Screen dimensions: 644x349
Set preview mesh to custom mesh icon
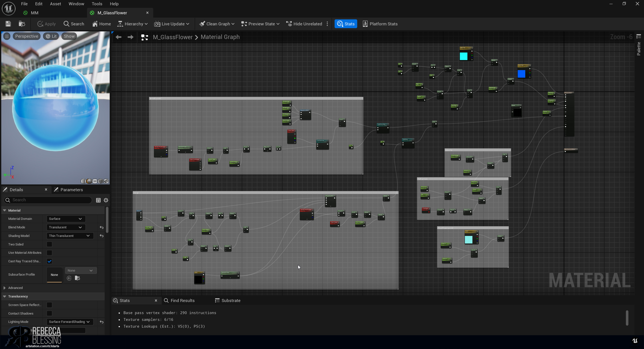[x=106, y=181]
